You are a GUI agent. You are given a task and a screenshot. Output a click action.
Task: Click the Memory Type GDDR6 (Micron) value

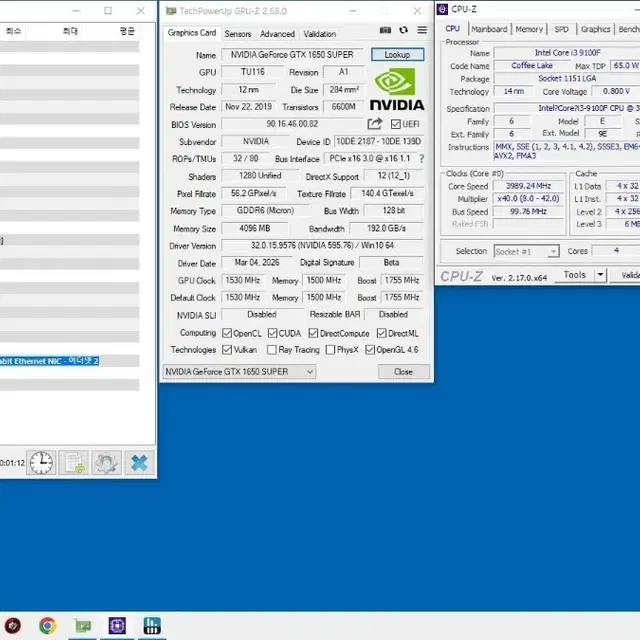pos(265,210)
